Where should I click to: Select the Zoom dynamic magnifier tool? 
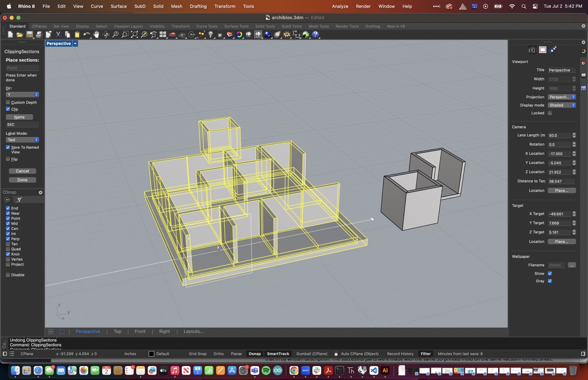[115, 34]
